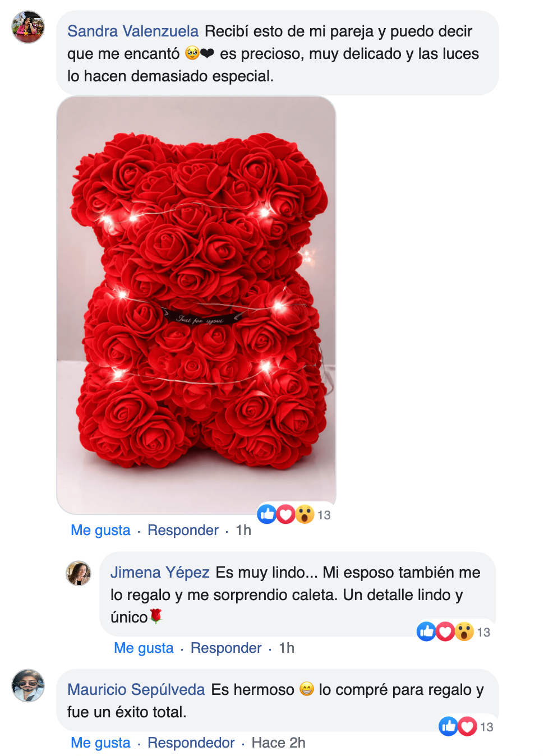Click the like reaction on Mauricio's comment
Viewport: 544px width, 756px height.
[x=448, y=726]
